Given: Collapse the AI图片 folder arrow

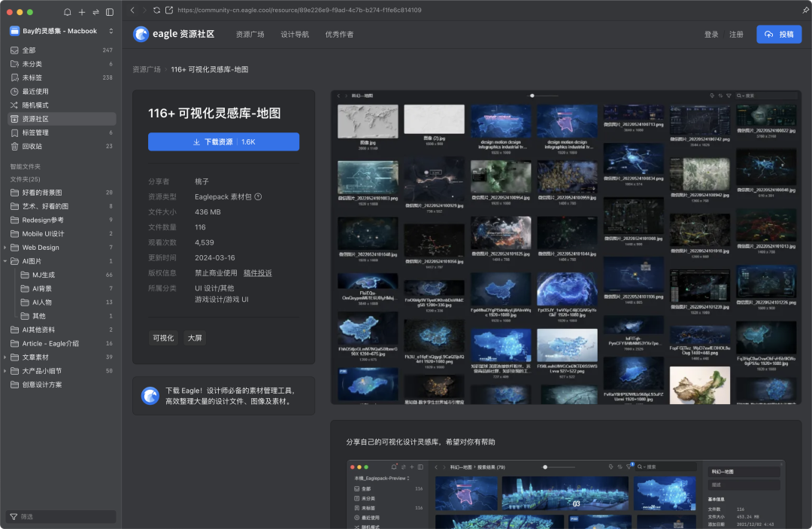Looking at the screenshot, I should [5, 261].
